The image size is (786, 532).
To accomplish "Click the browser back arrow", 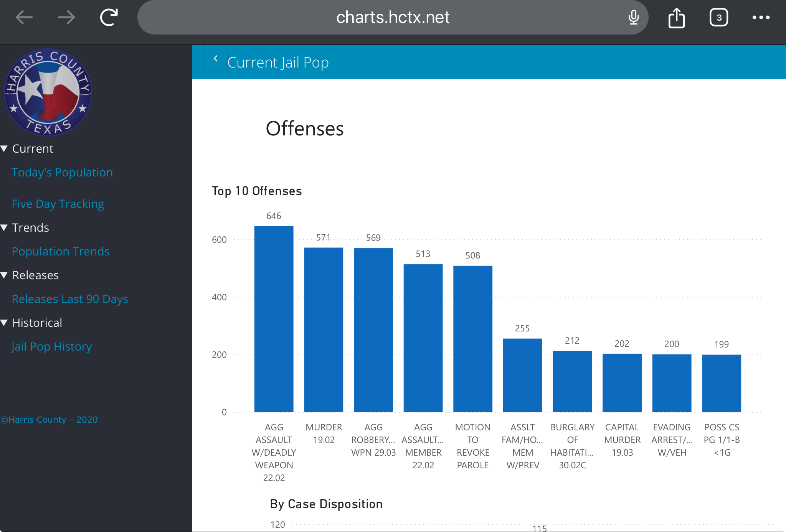I will [24, 17].
